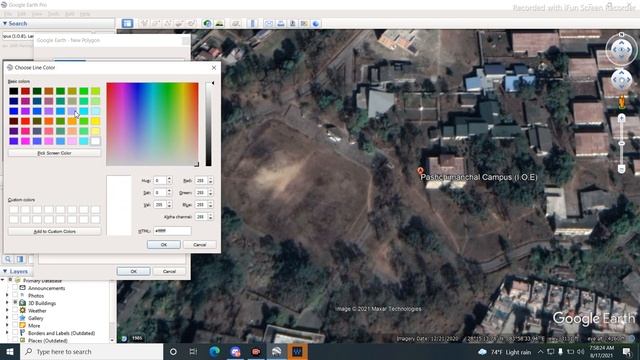
Task: Toggle the sunlight across landscape icon
Action: [x=220, y=23]
